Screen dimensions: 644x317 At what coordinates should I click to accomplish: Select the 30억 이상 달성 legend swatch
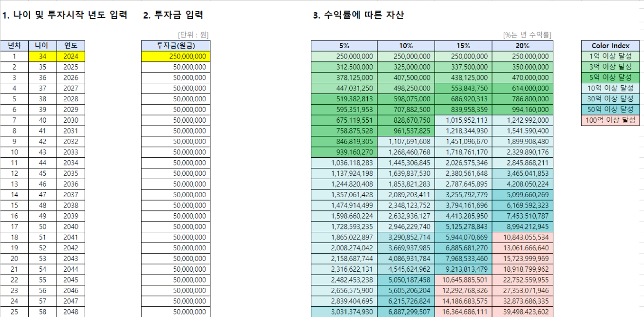pos(610,99)
